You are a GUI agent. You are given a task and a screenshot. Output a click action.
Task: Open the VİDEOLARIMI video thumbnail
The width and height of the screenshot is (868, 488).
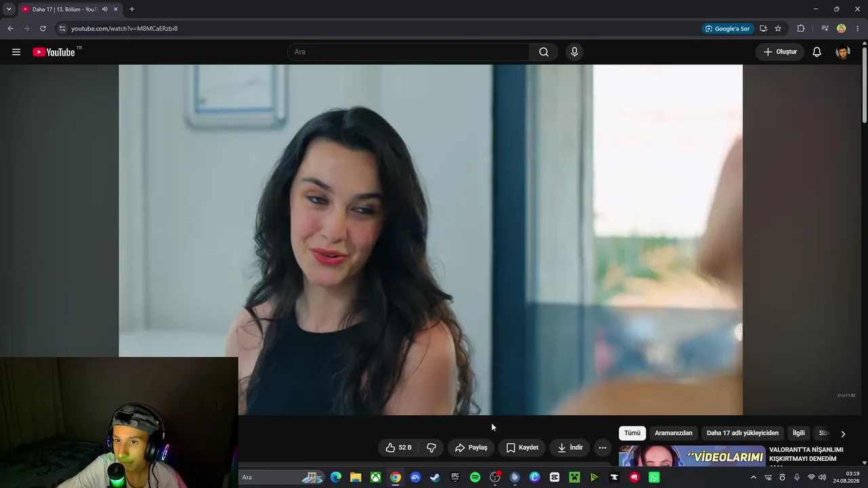click(692, 455)
